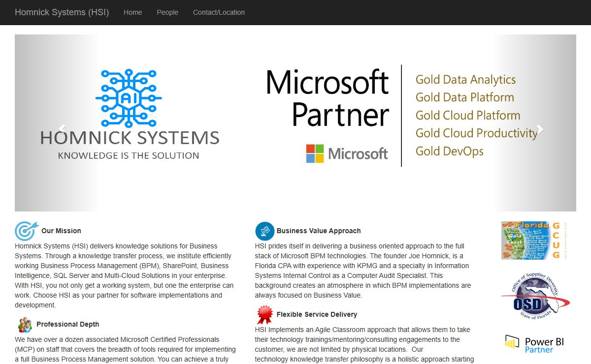Go to the Home menu item

coord(133,12)
